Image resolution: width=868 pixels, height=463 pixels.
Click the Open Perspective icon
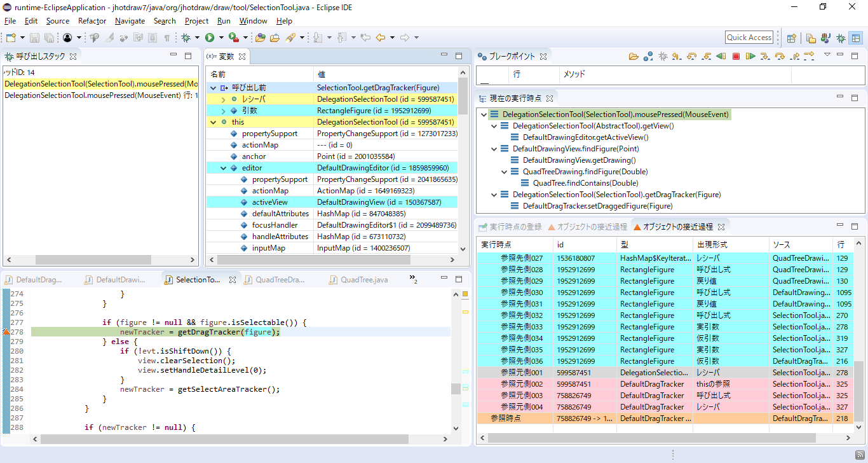tap(791, 38)
